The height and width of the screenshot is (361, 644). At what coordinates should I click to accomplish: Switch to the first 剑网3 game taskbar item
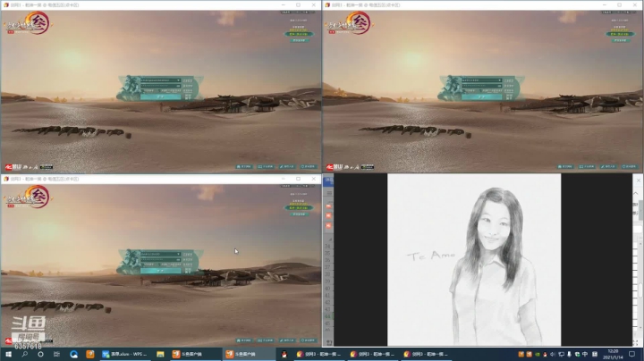319,354
